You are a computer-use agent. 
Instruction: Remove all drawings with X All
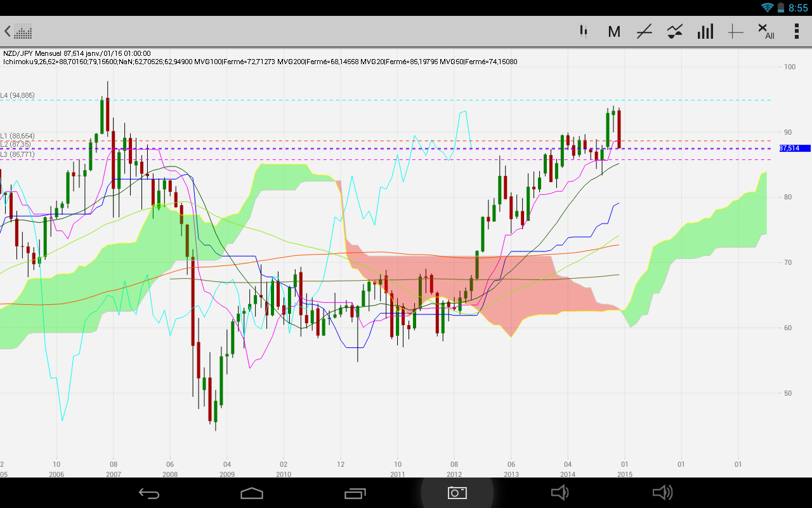[766, 32]
